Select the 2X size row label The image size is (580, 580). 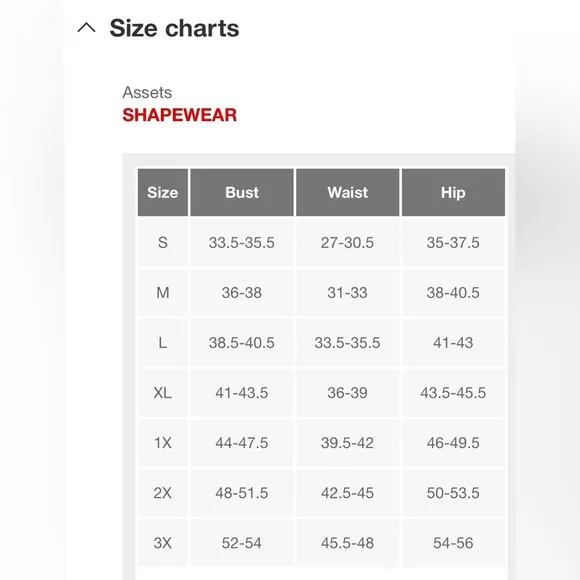163,493
